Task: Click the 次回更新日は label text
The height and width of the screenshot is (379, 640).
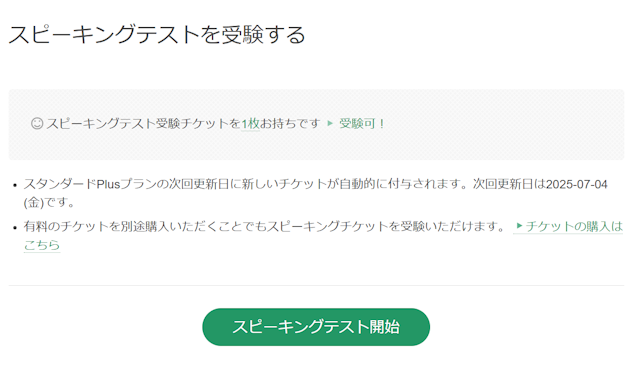Action: pos(509,184)
